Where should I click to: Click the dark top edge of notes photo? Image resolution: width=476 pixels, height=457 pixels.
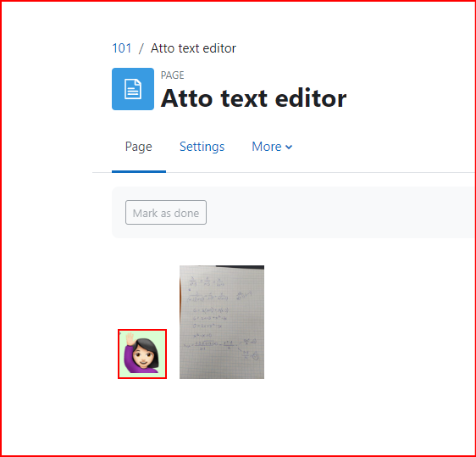tap(240, 267)
